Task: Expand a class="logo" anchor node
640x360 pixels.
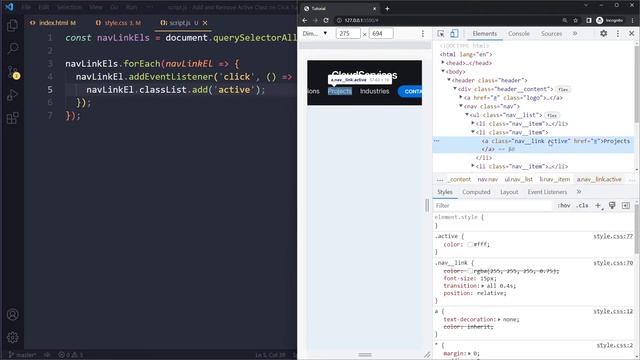Action: pyautogui.click(x=461, y=98)
